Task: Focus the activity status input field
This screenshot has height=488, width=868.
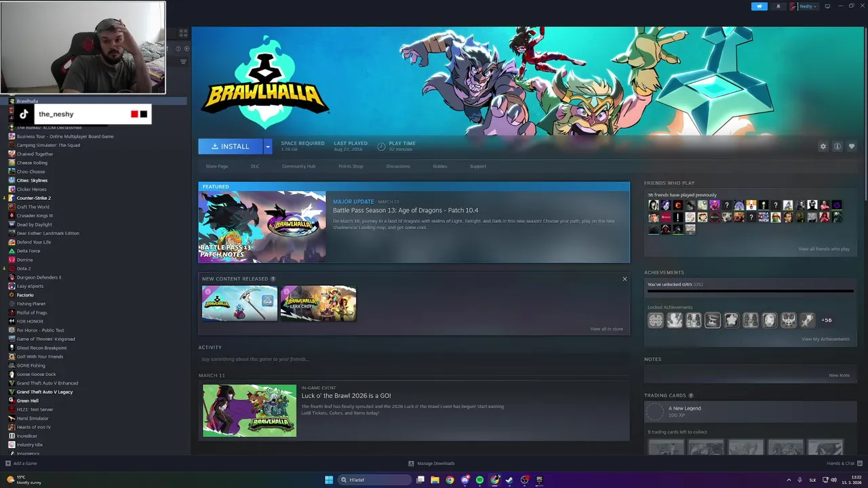Action: point(414,359)
